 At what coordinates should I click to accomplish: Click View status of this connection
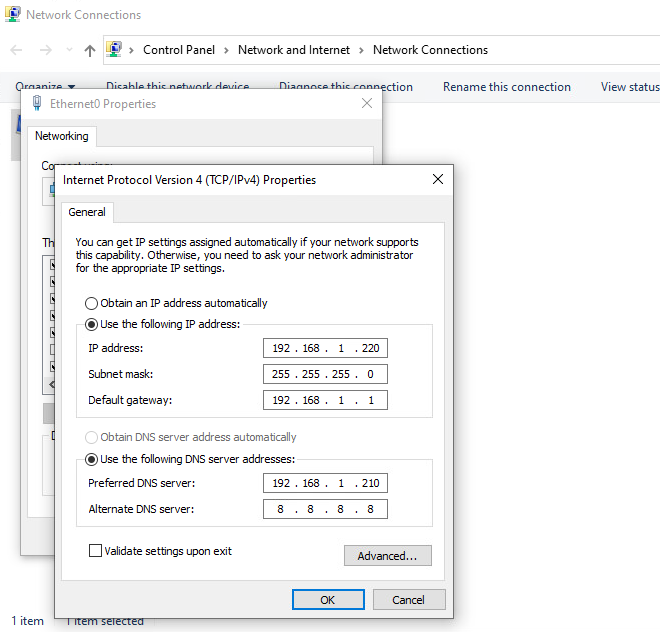630,87
